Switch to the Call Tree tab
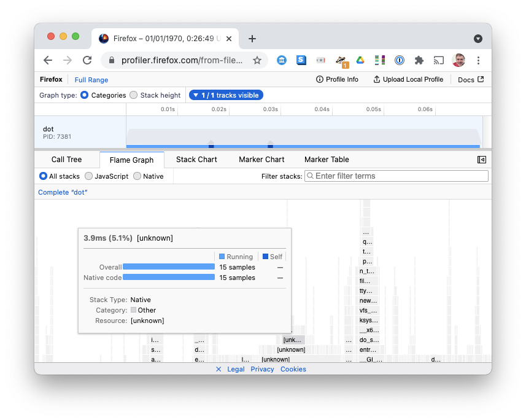Screen dimensions: 526x420 tap(66, 160)
